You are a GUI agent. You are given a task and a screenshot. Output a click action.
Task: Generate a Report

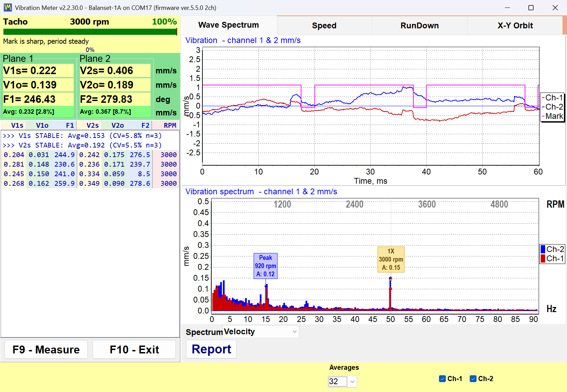click(211, 349)
